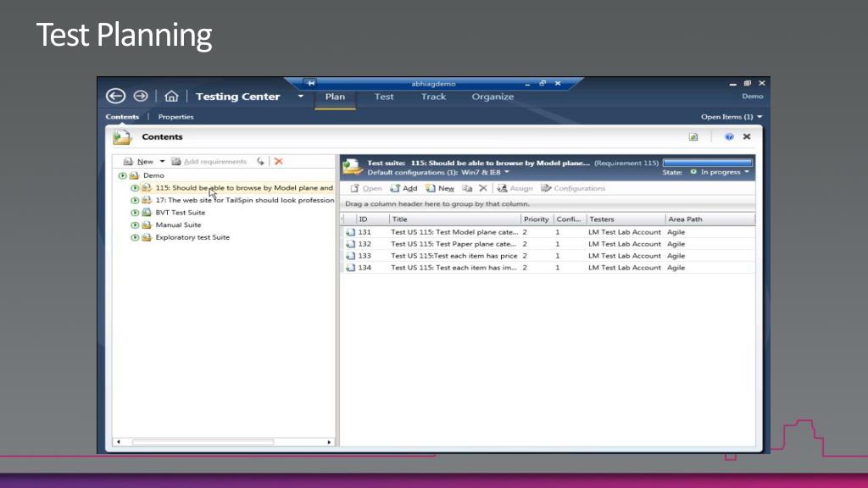Click Add requirements button
The image size is (868, 488).
click(x=209, y=162)
